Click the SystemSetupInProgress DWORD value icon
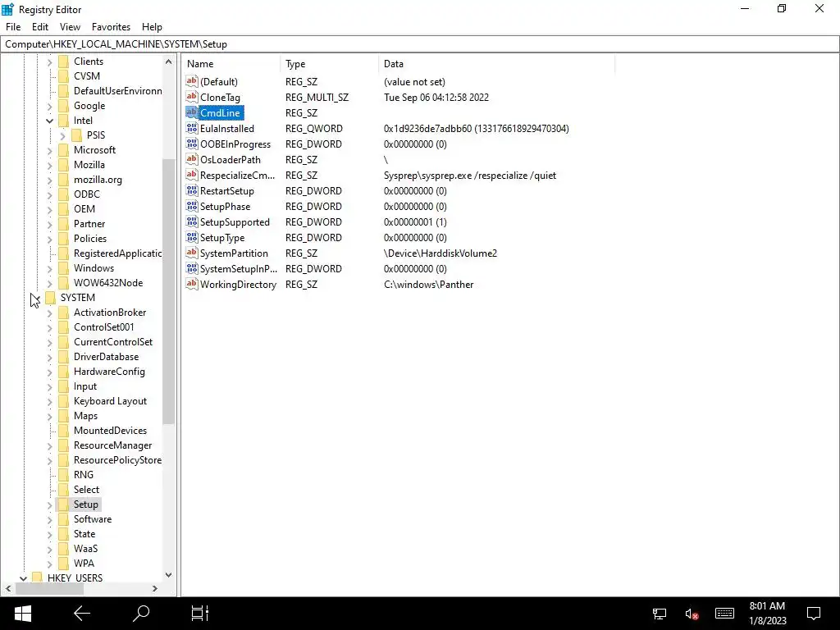This screenshot has height=630, width=840. coord(192,268)
